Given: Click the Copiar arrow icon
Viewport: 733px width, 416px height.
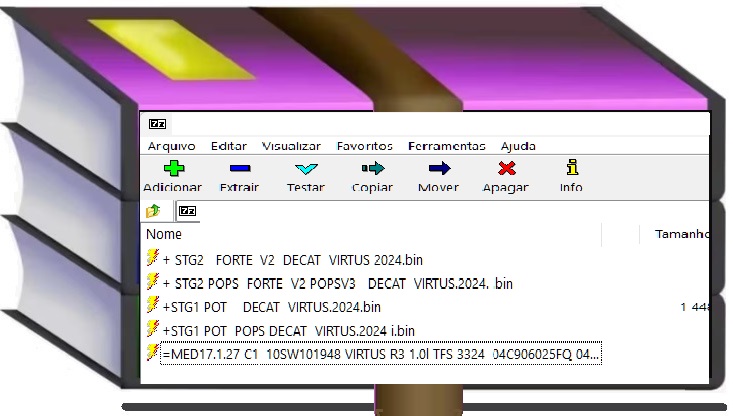Looking at the screenshot, I should tap(372, 169).
